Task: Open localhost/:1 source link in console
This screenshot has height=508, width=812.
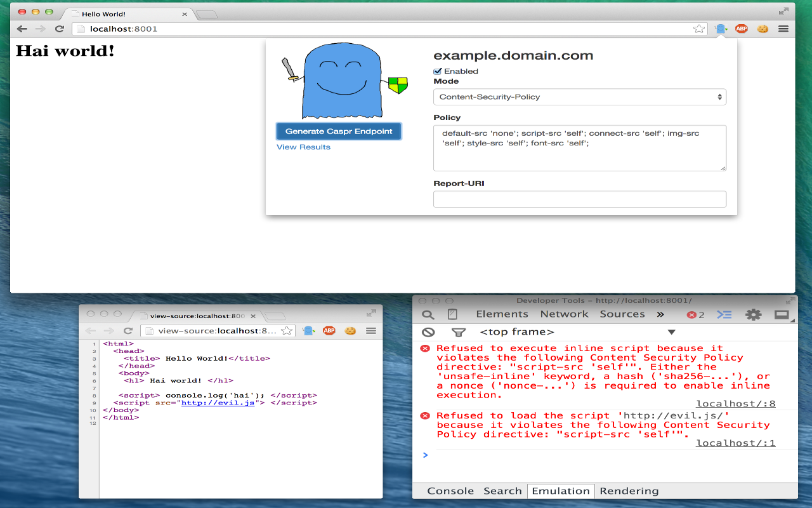Action: tap(735, 443)
